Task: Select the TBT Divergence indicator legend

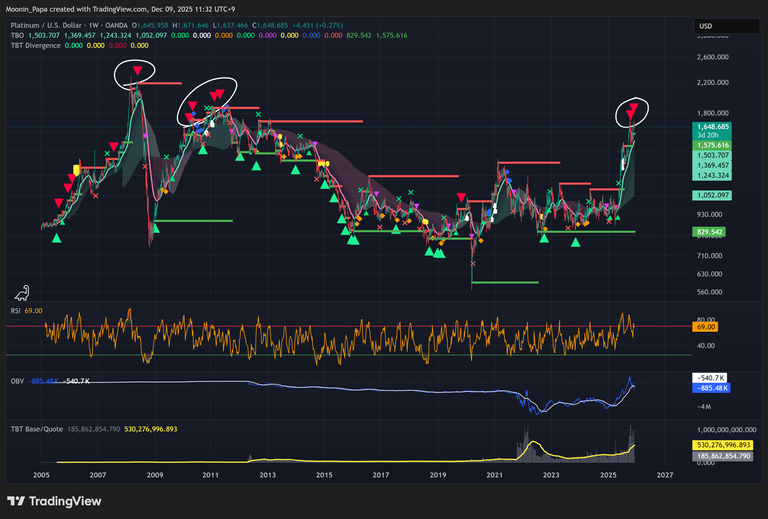Action: point(35,47)
